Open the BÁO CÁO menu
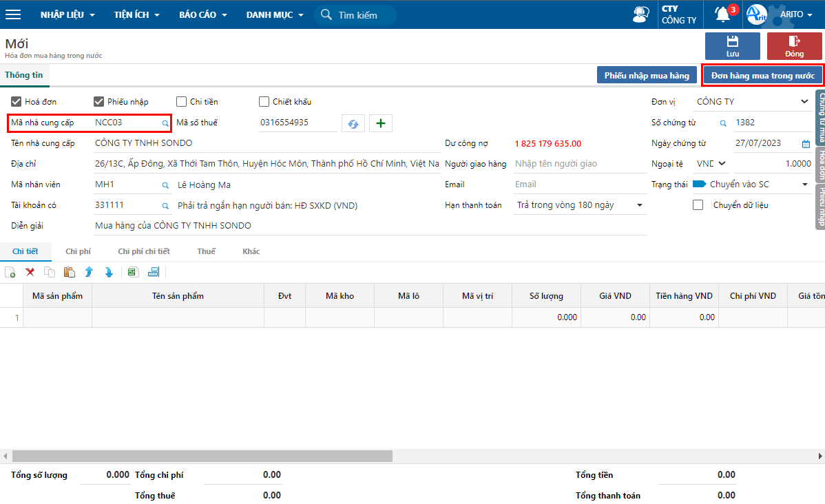 [203, 14]
